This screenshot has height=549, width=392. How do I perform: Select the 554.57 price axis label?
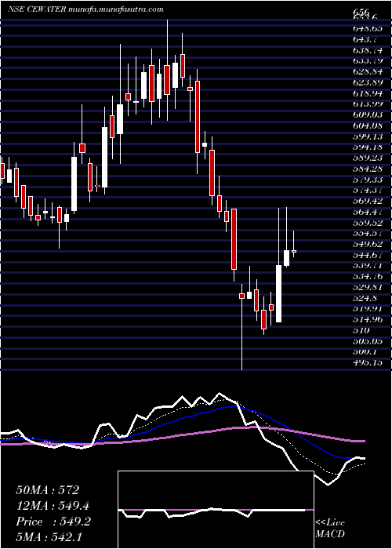point(366,234)
